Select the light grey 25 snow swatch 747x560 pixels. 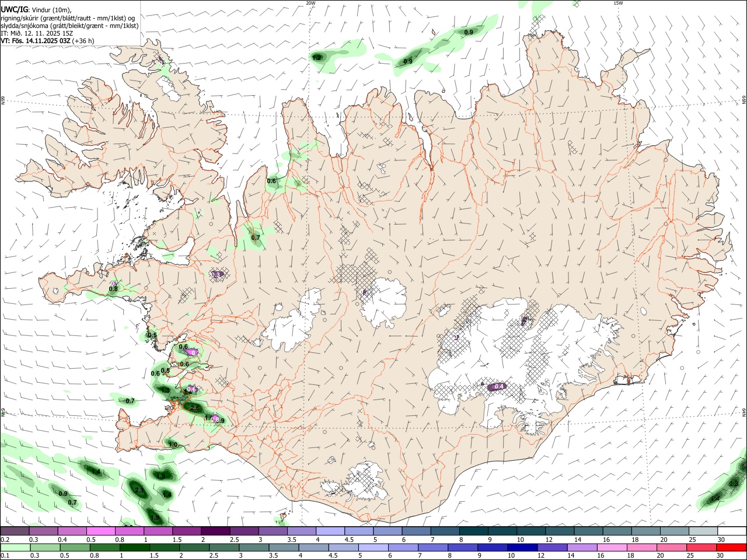pos(703,531)
